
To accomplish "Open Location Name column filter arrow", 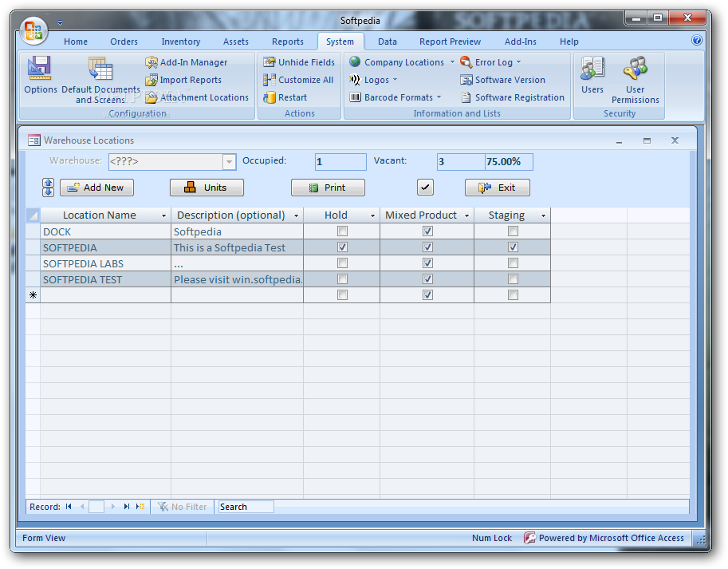I will click(164, 216).
